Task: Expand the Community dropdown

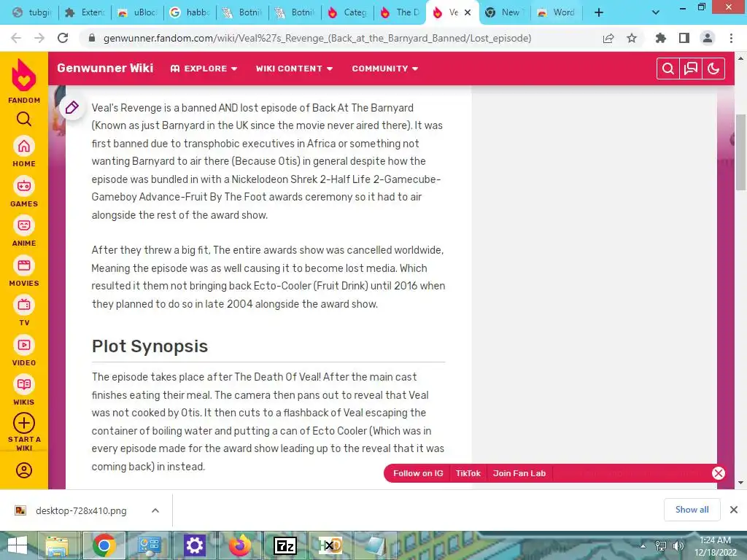Action: [385, 69]
